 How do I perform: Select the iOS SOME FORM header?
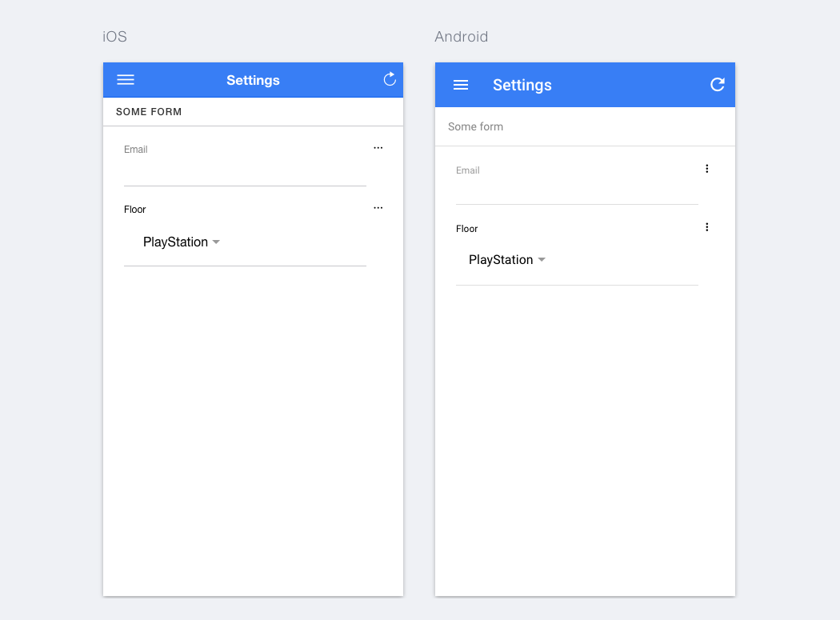click(x=149, y=112)
